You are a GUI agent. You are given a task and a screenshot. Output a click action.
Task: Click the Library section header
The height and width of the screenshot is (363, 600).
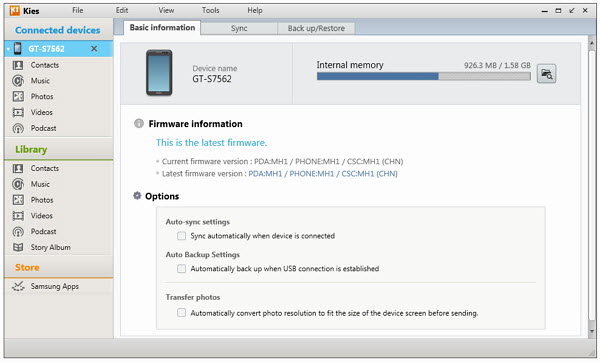point(31,150)
